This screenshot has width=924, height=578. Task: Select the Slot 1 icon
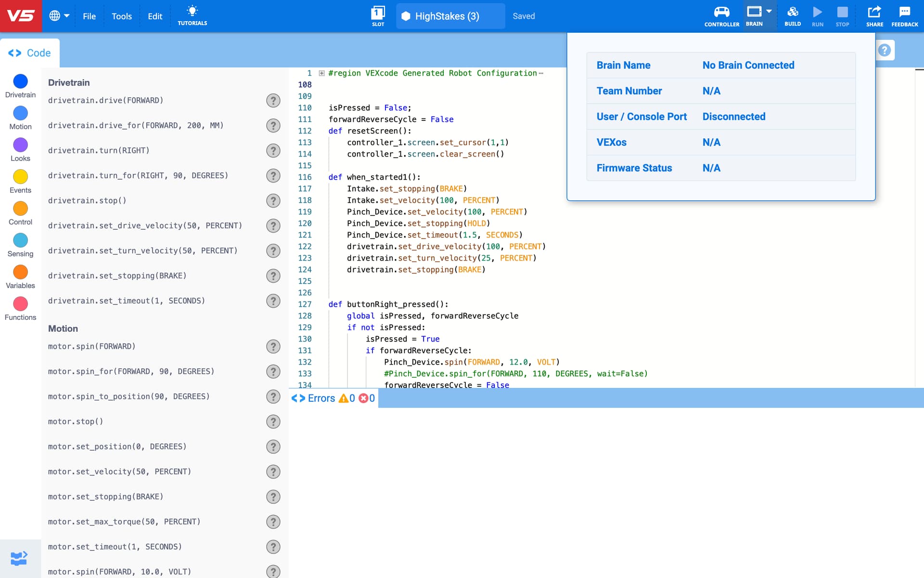[378, 16]
